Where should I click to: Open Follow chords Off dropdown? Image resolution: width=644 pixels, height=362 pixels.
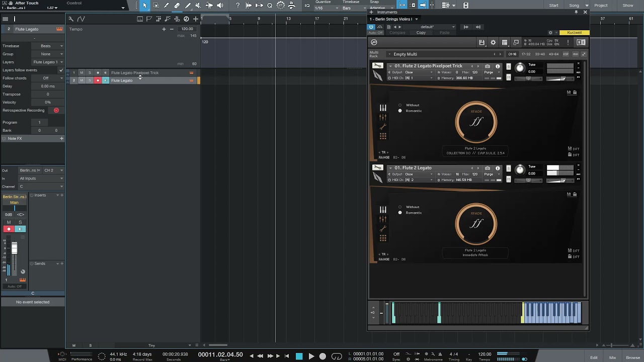pos(48,78)
